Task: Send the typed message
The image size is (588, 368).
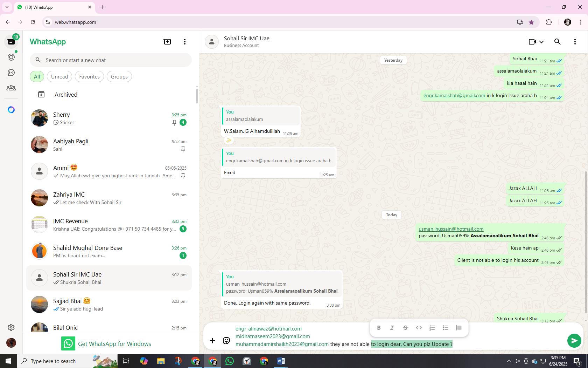Action: point(574,340)
